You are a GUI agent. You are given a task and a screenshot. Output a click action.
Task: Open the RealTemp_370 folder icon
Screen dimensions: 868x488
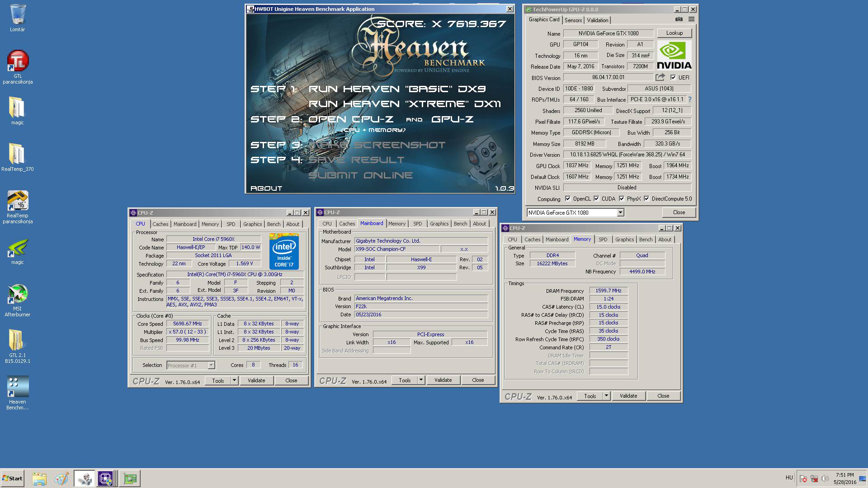17,157
